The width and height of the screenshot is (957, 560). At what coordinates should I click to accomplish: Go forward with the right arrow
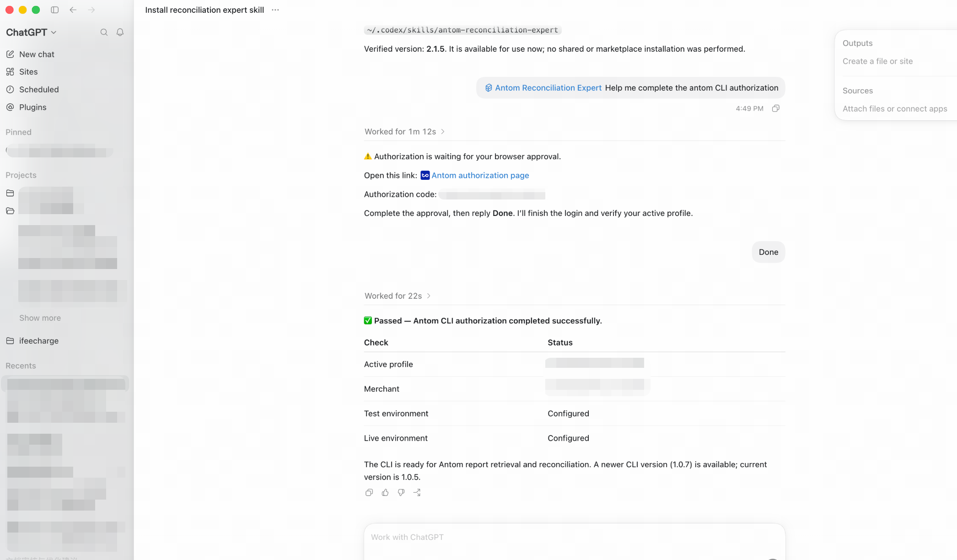(91, 10)
